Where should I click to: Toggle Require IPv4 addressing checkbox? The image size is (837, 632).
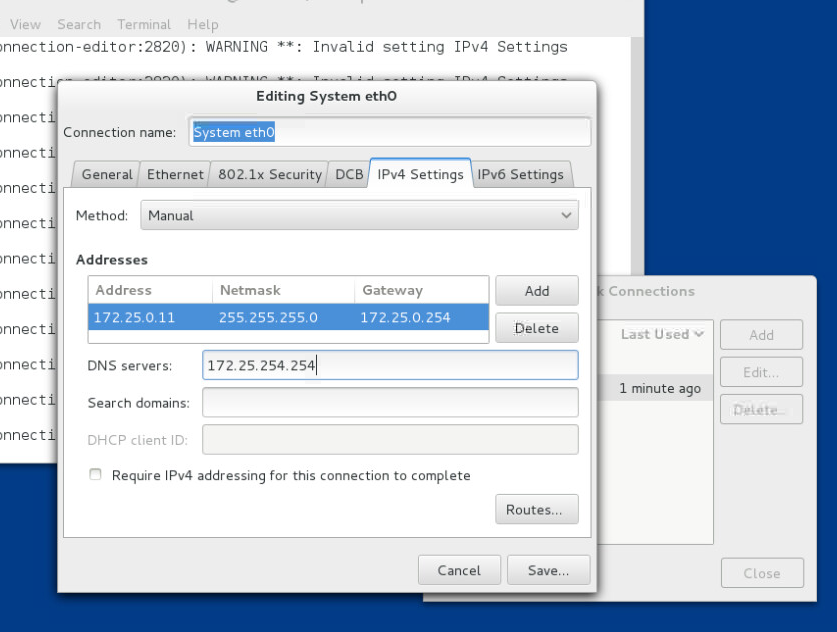click(96, 475)
